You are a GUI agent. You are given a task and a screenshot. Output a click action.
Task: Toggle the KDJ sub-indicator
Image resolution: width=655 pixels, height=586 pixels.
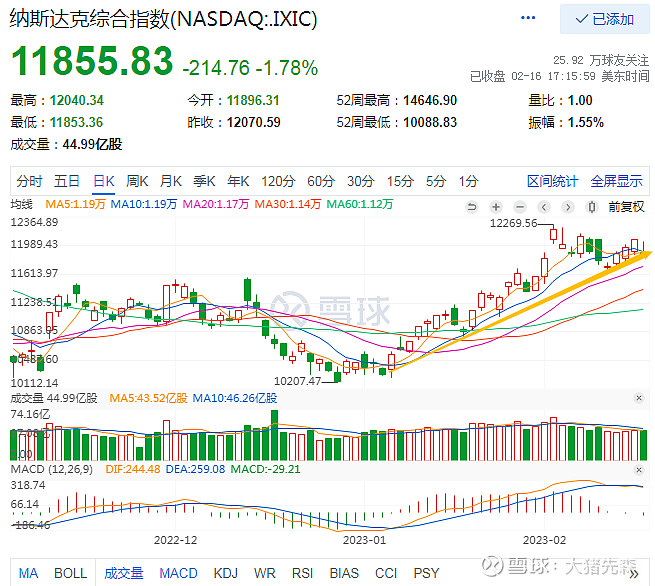(x=226, y=573)
